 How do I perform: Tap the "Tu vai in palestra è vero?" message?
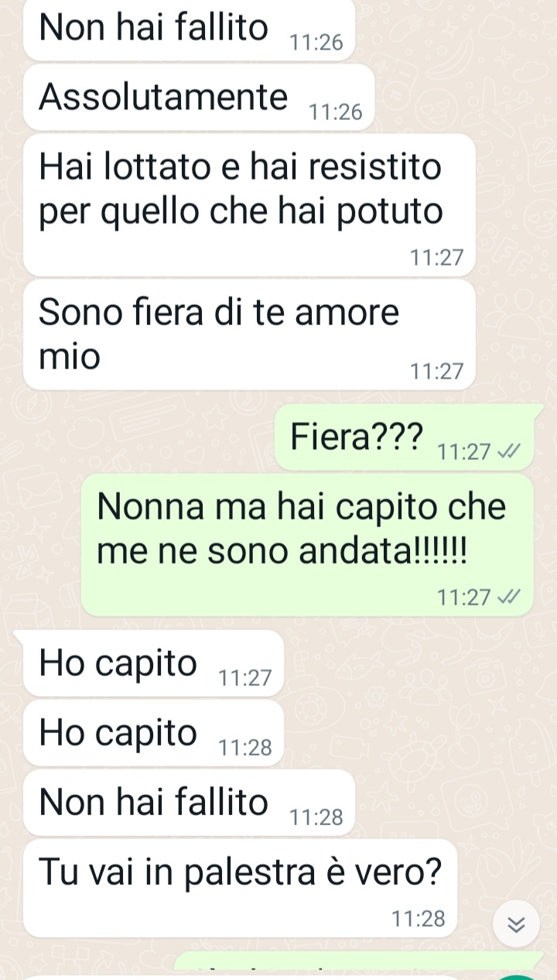[x=239, y=888]
